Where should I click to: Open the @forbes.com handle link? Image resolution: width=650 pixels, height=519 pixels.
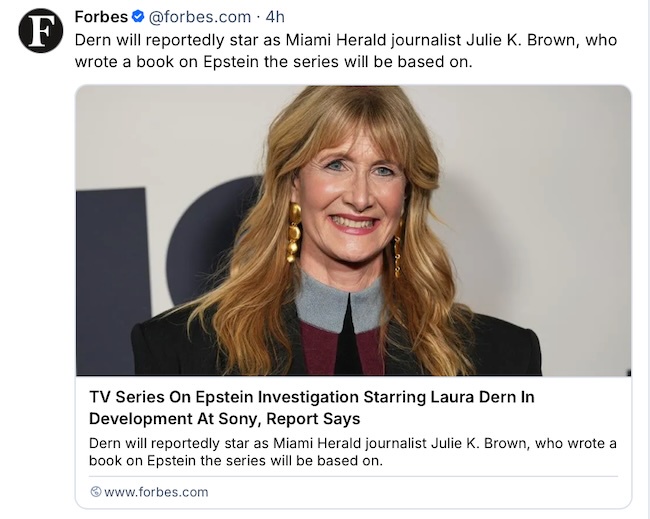point(200,17)
